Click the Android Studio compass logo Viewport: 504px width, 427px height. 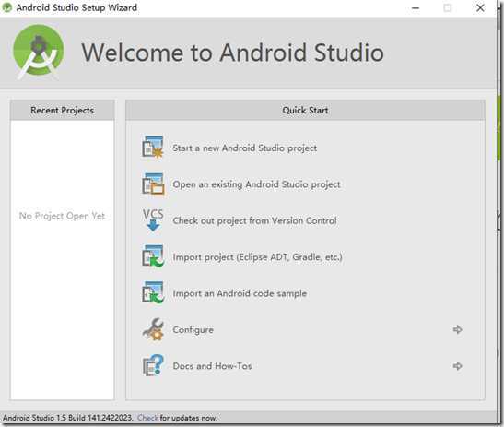(x=39, y=52)
